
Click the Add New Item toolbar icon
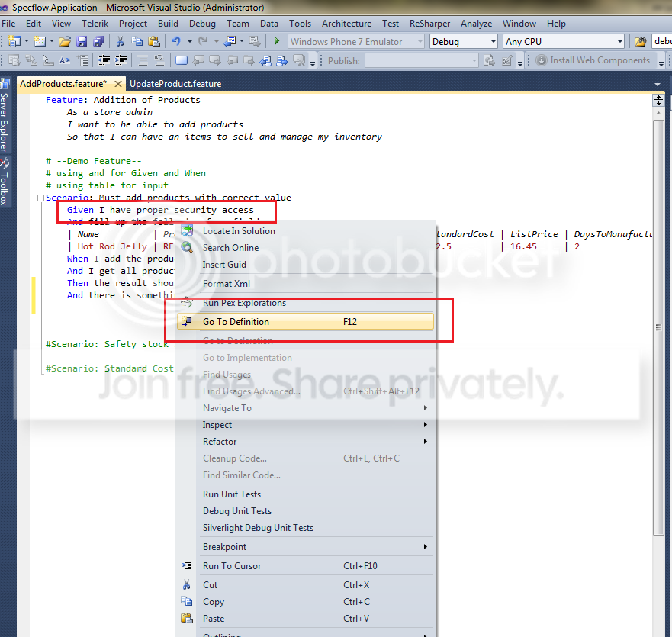pos(40,41)
